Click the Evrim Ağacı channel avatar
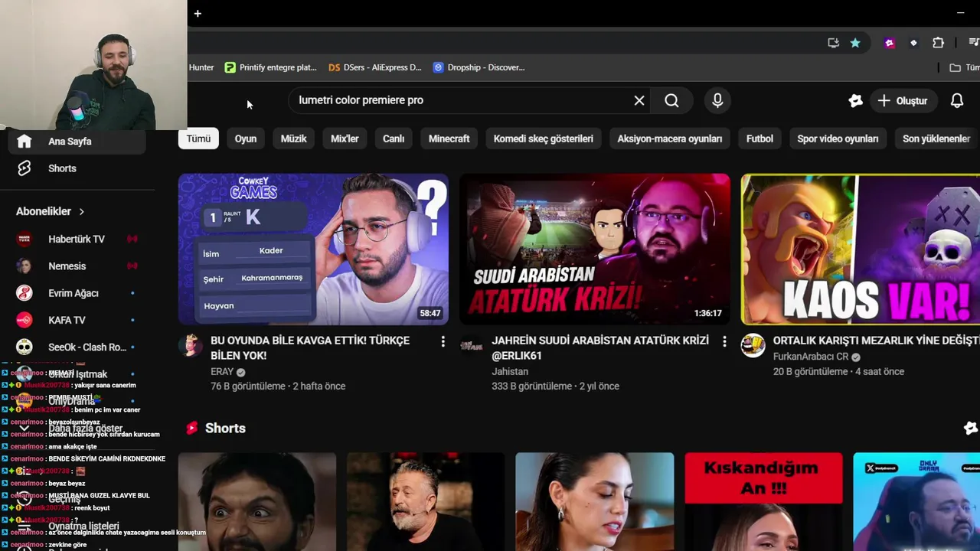The height and width of the screenshot is (551, 980). [x=24, y=293]
